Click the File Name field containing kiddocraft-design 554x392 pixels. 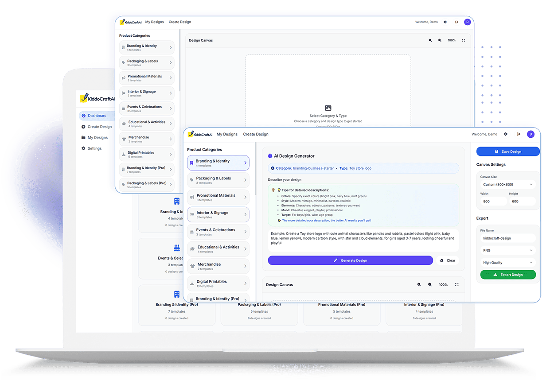point(507,238)
